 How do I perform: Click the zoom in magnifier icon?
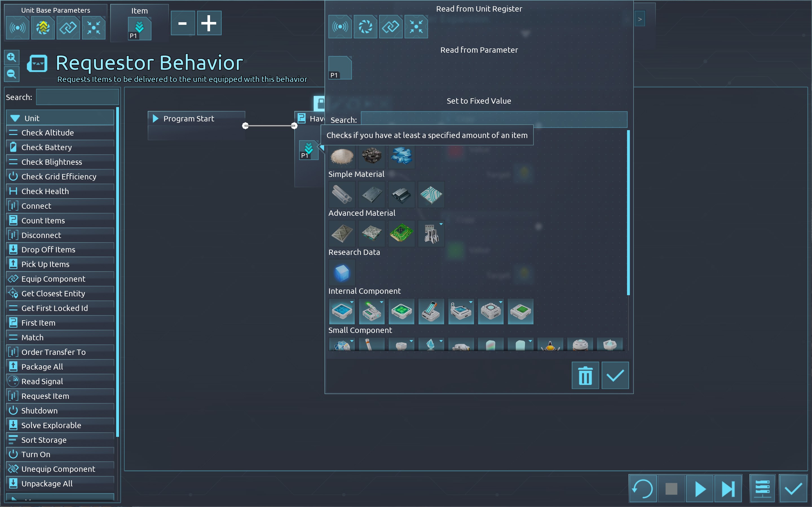[11, 58]
